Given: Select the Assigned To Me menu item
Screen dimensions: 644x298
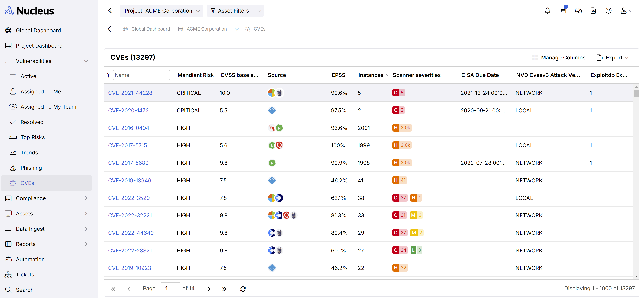Looking at the screenshot, I should (x=41, y=91).
